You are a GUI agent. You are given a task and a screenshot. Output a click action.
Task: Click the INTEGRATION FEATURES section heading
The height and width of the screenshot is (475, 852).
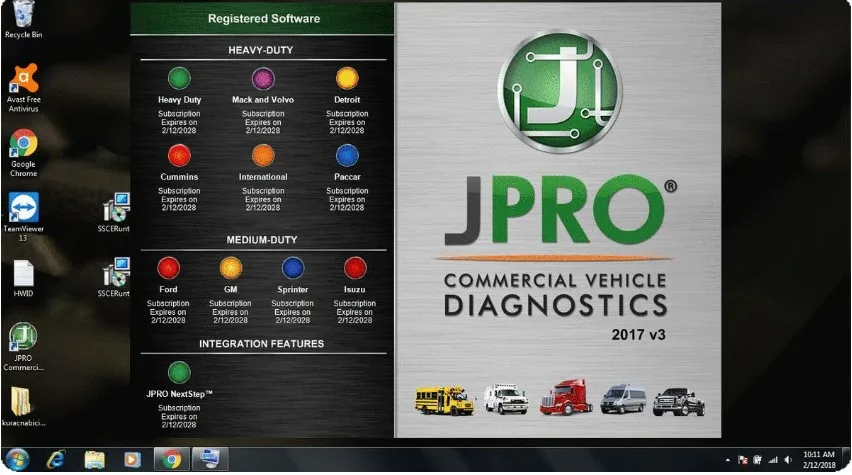pos(261,344)
